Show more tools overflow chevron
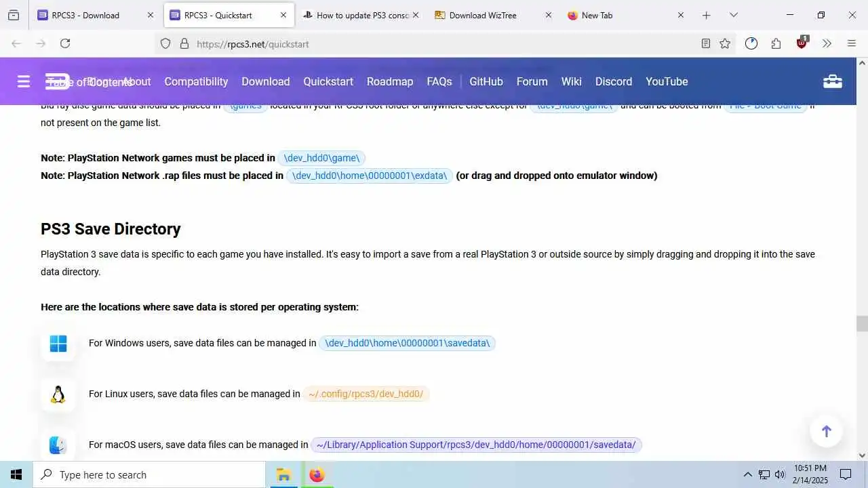 pos(827,43)
